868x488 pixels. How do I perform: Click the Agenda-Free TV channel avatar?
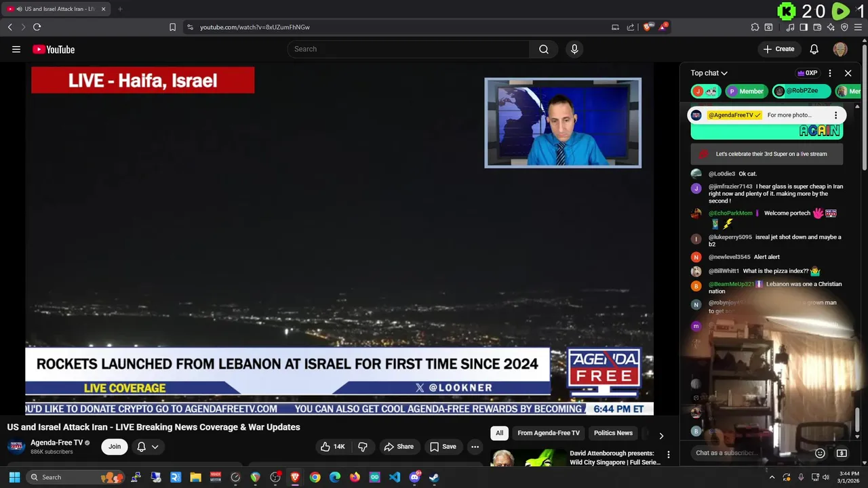[x=16, y=447]
